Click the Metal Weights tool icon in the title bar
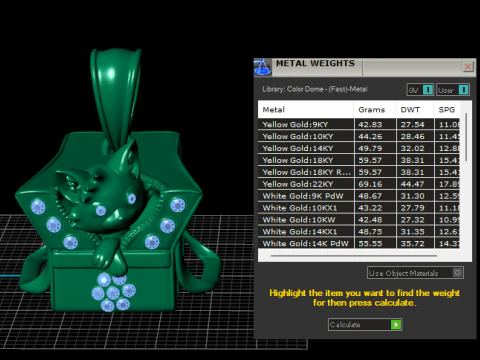Viewport: 480px width, 360px height. pos(262,67)
